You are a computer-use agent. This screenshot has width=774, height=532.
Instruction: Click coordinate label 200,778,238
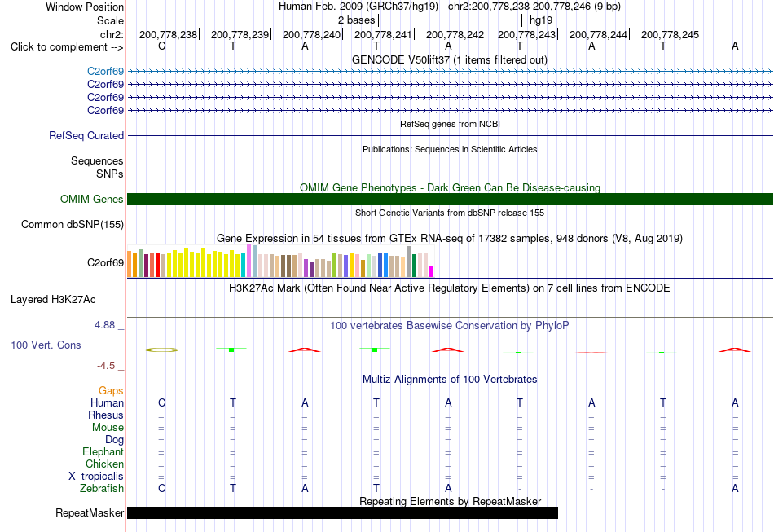pos(168,34)
